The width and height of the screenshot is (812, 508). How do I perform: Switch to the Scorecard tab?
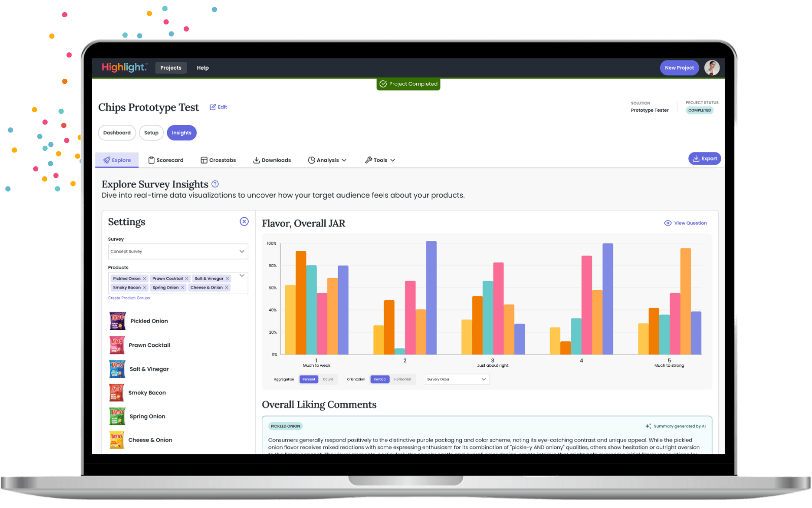(166, 160)
